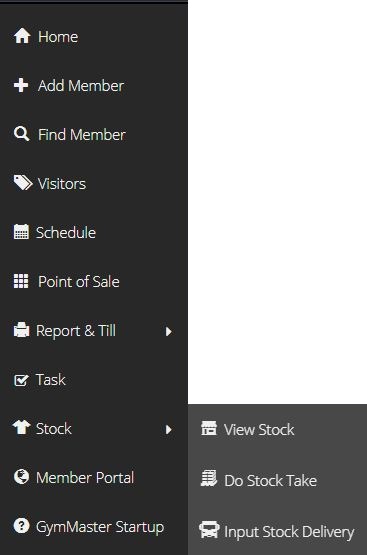
Task: Click the Visitors tags icon
Action: [x=23, y=183]
